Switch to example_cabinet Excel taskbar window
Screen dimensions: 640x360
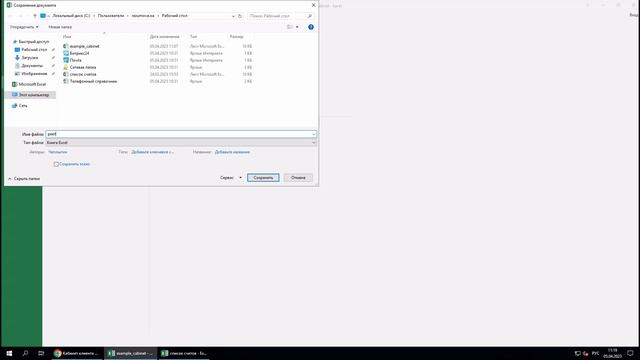coord(131,353)
